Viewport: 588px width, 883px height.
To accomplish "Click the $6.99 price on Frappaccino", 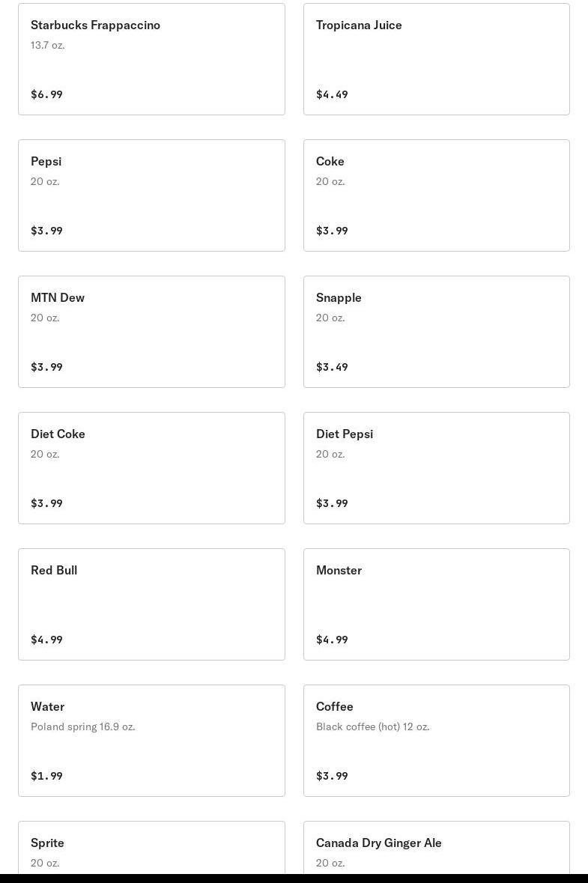I will (46, 94).
